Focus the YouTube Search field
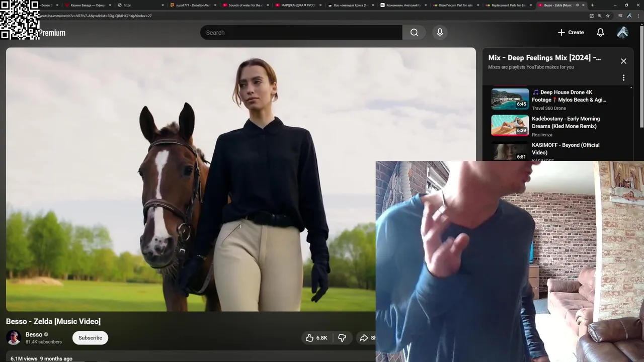The image size is (644, 362). pos(301,33)
